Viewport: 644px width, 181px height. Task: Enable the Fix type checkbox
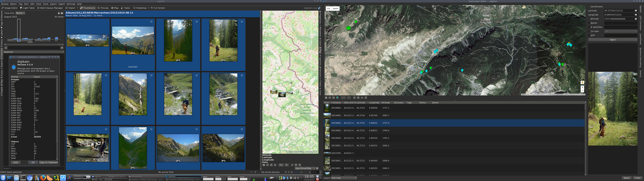pos(589,31)
